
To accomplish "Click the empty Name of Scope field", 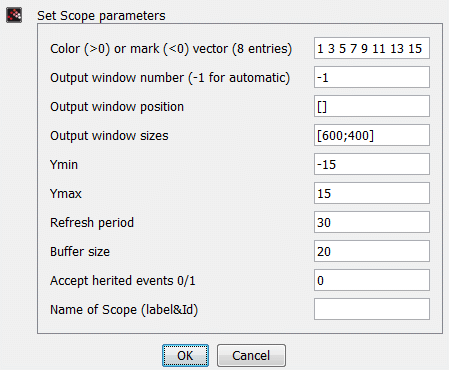I will (x=372, y=309).
